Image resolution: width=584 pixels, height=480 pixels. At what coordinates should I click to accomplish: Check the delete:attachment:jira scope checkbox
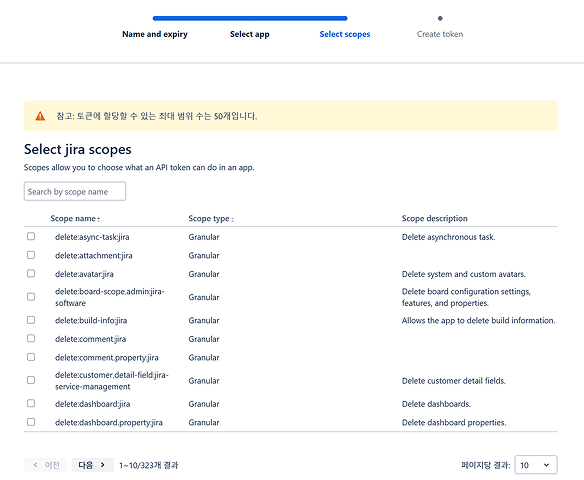point(31,255)
